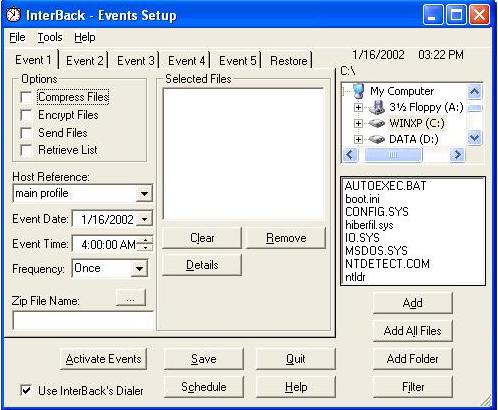
Task: Click the Save button
Action: [x=204, y=359]
